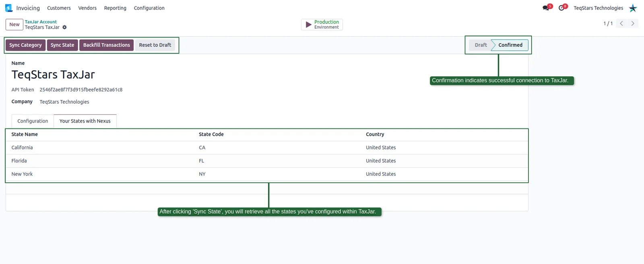Select the Your States with Nexus tab
The image size is (644, 264).
click(85, 121)
